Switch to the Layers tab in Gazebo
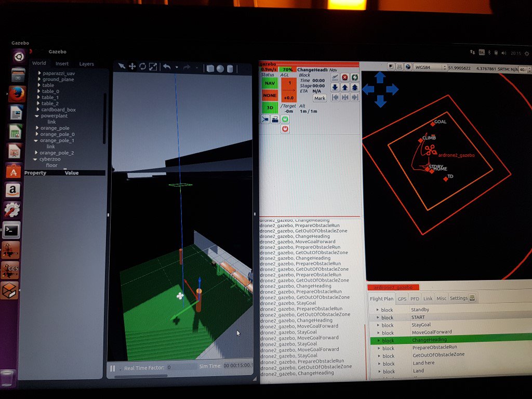 coord(86,64)
